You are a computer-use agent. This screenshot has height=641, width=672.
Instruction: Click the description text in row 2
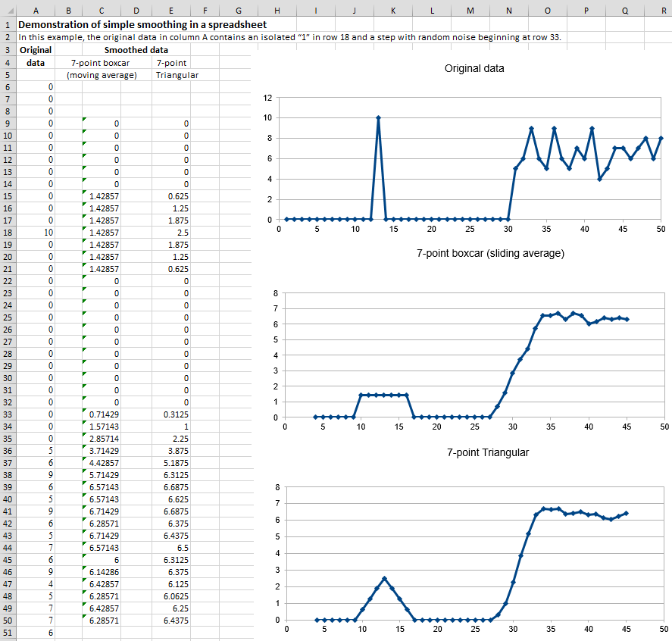pos(288,37)
